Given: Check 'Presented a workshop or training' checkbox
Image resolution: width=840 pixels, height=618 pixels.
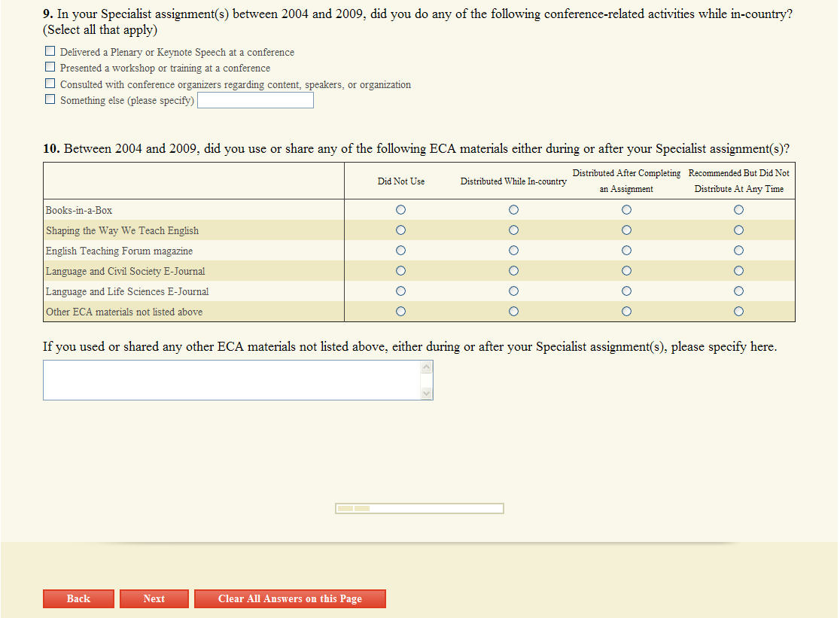Looking at the screenshot, I should coord(50,67).
